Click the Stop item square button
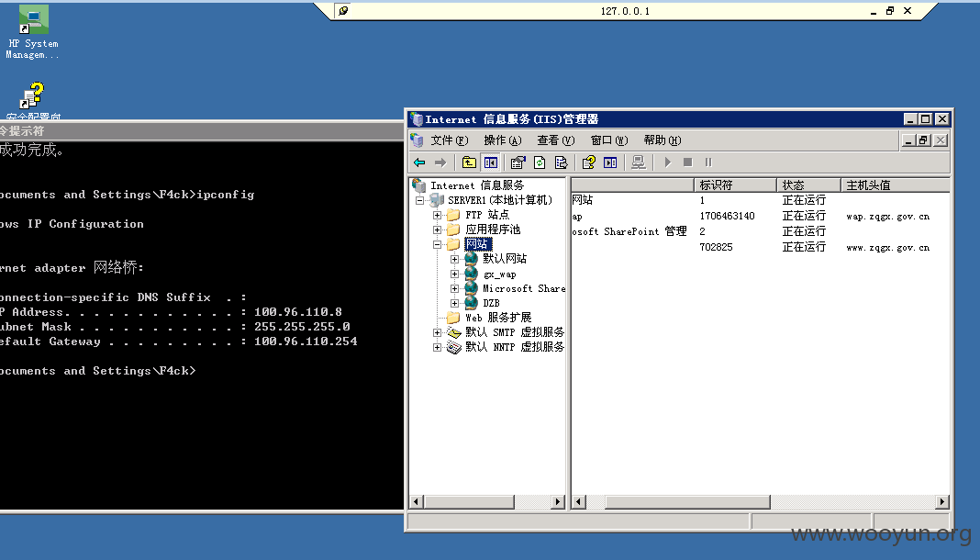This screenshot has width=980, height=560. pyautogui.click(x=688, y=162)
